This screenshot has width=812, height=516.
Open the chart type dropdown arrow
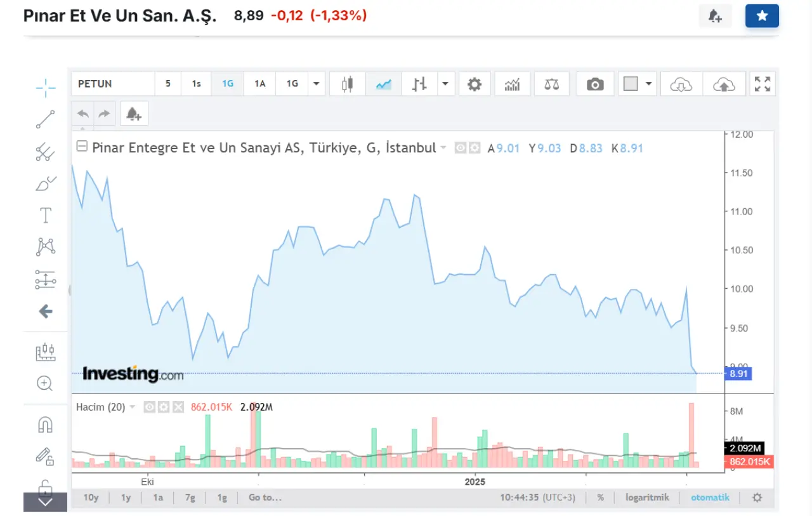(x=445, y=84)
